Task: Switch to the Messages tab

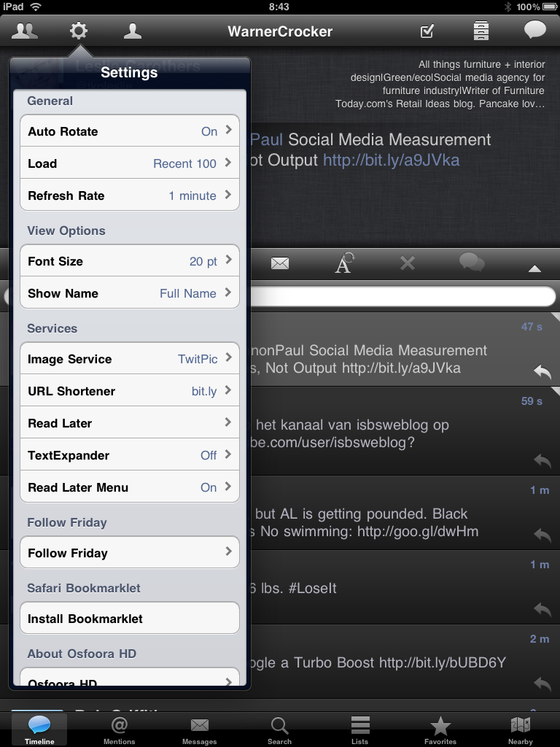Action: [200, 729]
